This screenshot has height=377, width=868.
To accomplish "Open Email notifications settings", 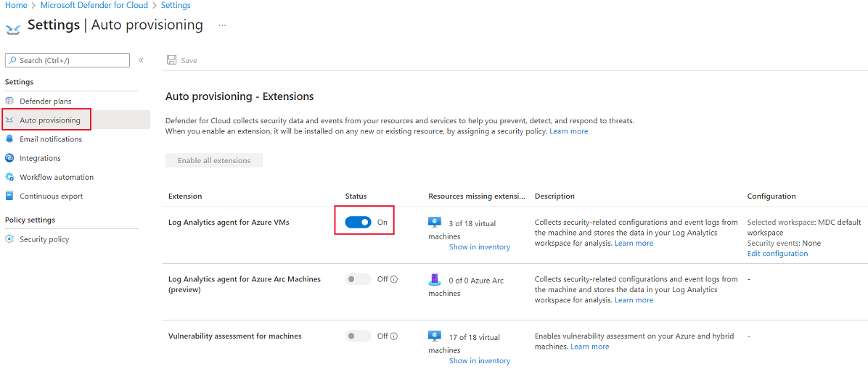I will click(x=51, y=139).
